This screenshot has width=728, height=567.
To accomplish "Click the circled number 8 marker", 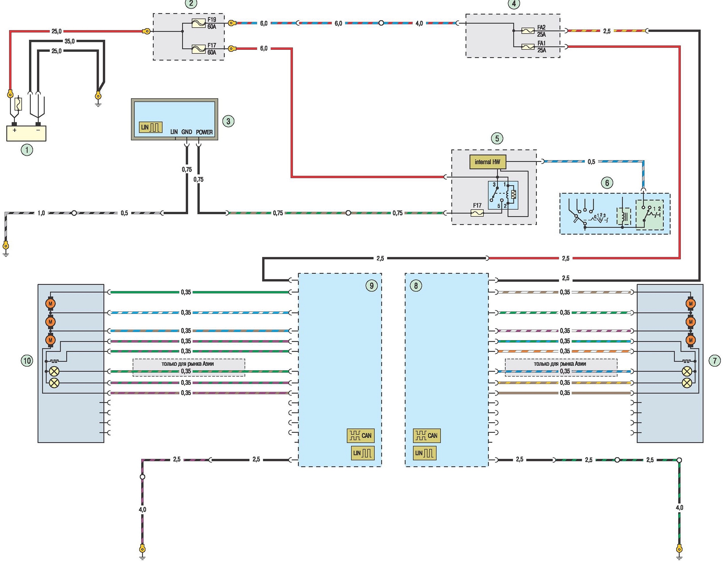I will (x=416, y=286).
